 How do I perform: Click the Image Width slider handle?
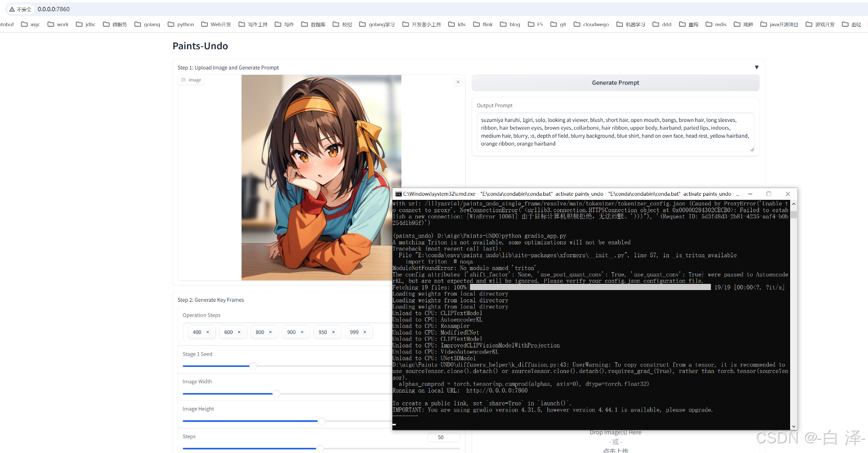[277, 394]
